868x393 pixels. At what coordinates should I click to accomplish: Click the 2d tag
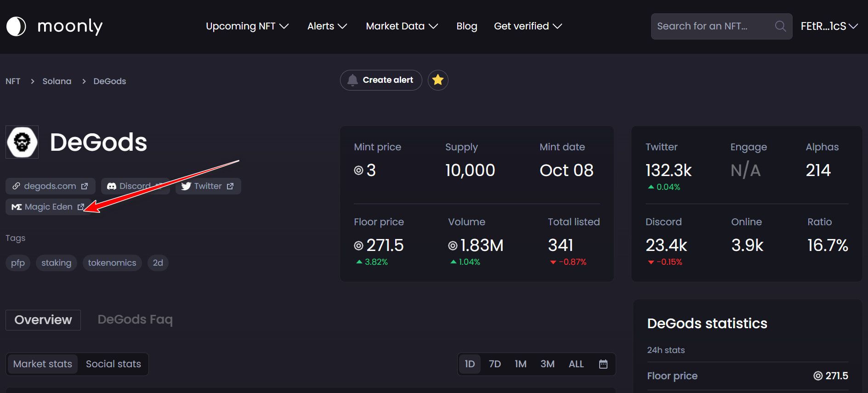pyautogui.click(x=158, y=263)
